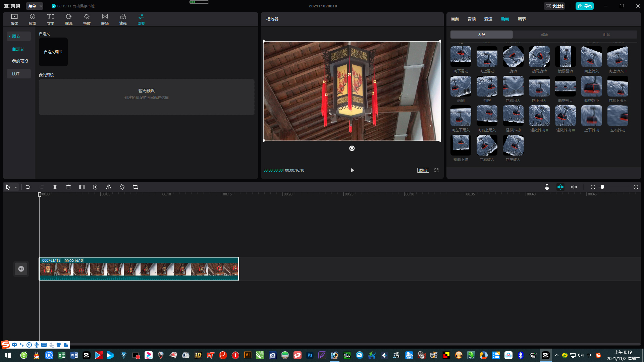Click the undo arrow in timeline toolbar
644x362 pixels.
tap(28, 187)
